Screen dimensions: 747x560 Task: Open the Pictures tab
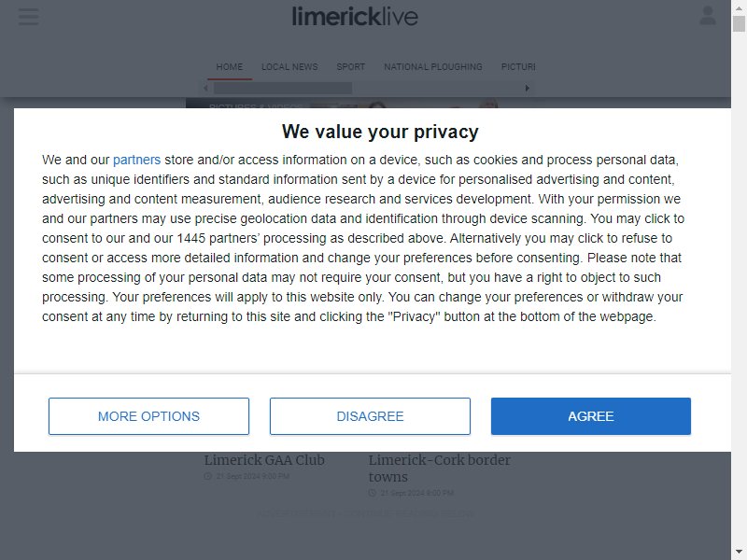pyautogui.click(x=518, y=66)
